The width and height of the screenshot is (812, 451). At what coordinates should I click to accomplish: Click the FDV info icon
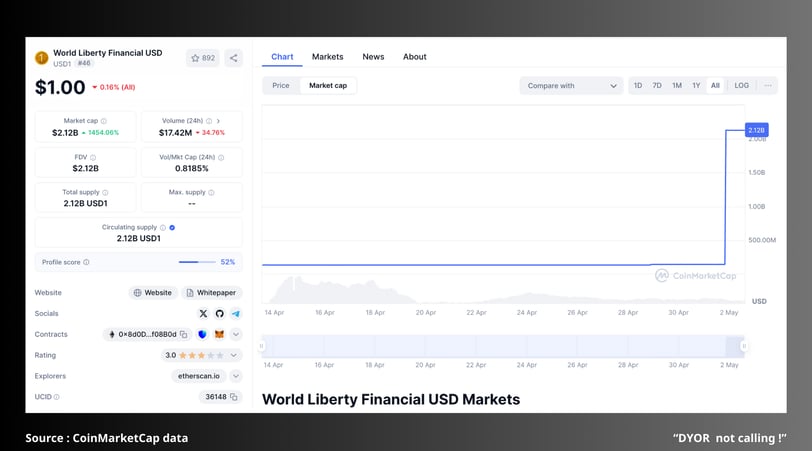click(x=93, y=157)
